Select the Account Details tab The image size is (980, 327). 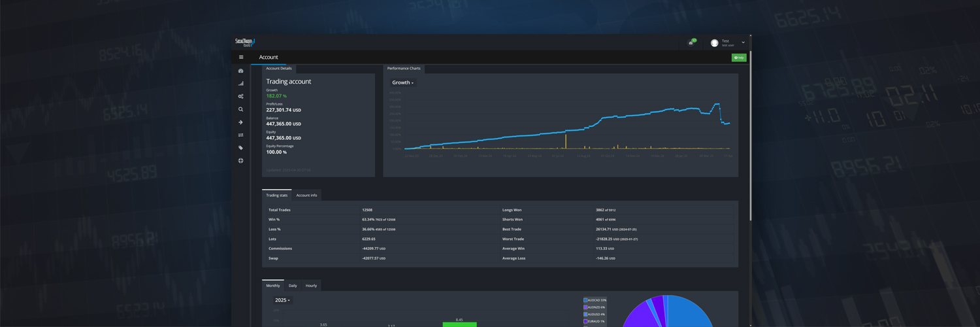click(279, 68)
